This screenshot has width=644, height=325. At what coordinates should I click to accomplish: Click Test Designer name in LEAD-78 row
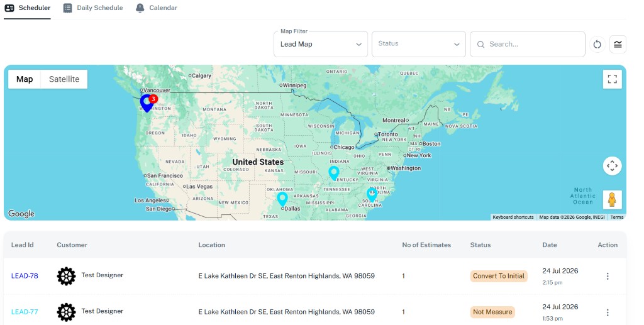103,275
